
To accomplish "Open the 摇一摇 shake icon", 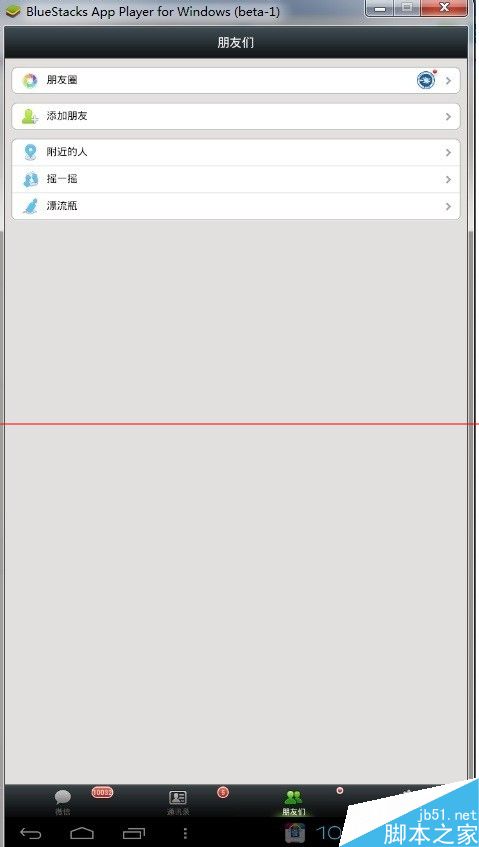I will pyautogui.click(x=30, y=179).
